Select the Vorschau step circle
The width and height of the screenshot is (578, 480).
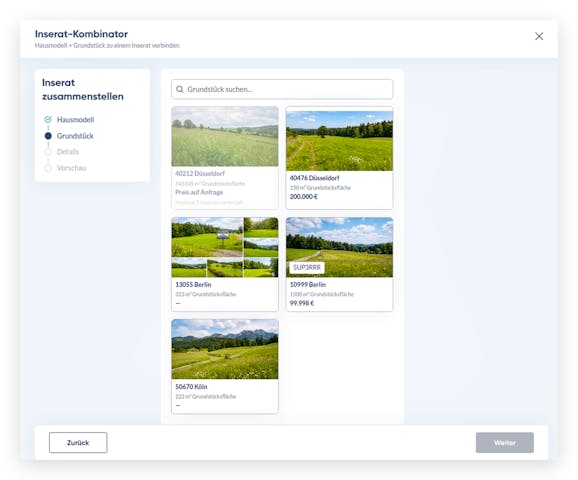click(x=48, y=168)
